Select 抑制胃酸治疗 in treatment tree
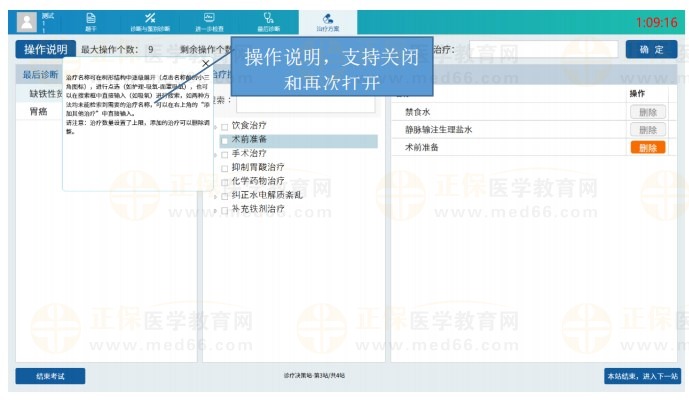The image size is (689, 401). pyautogui.click(x=258, y=168)
